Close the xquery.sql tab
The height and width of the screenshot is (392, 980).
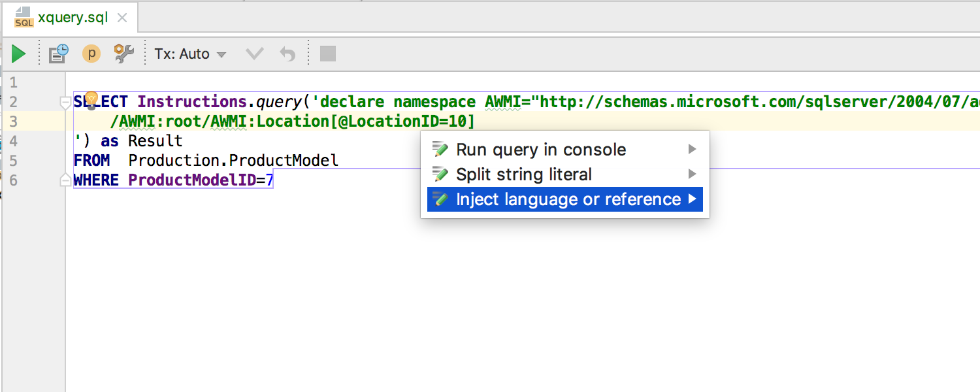tap(122, 18)
